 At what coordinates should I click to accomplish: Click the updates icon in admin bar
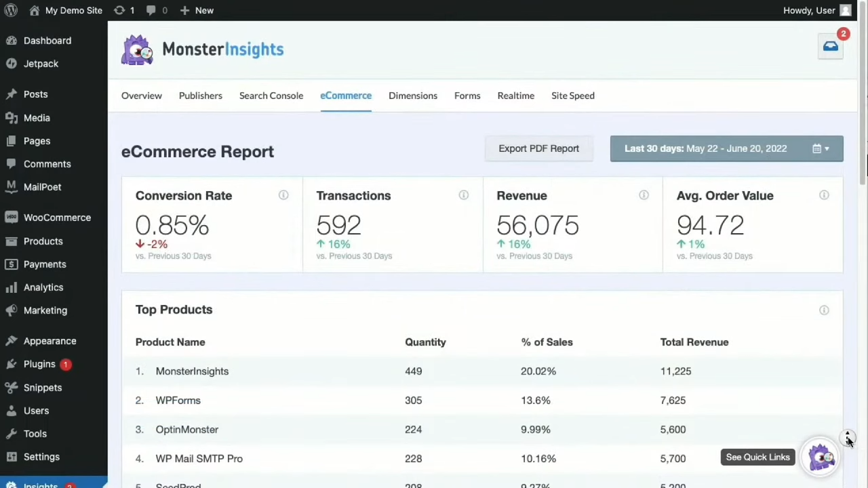click(124, 10)
